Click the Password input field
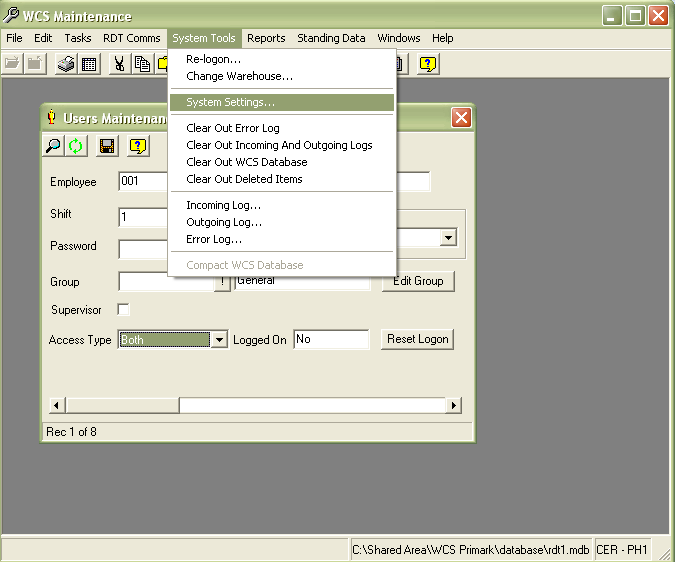 142,249
